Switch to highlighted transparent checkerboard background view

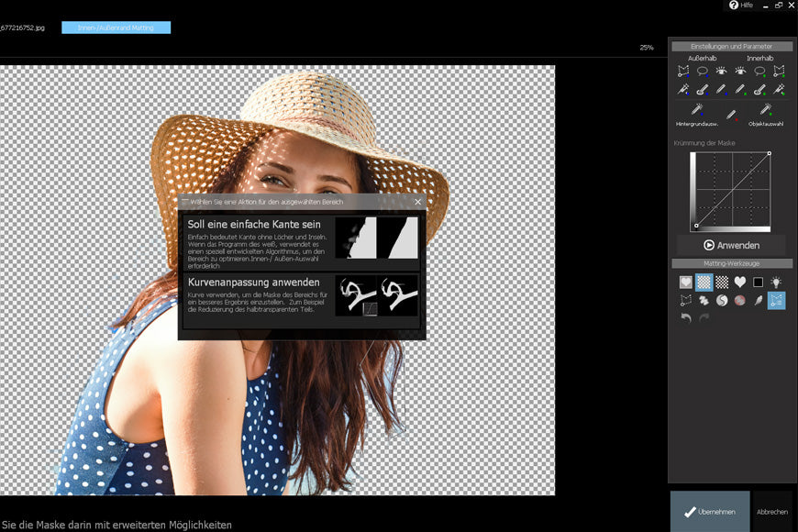[x=704, y=283]
